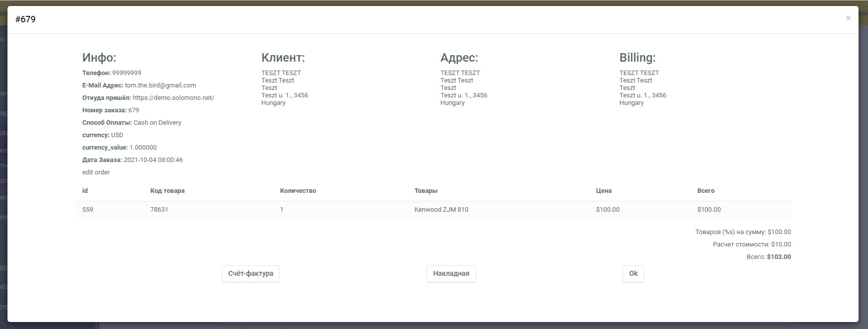Image resolution: width=868 pixels, height=329 pixels.
Task: Click the demo.solomono.net source URL
Action: point(173,98)
